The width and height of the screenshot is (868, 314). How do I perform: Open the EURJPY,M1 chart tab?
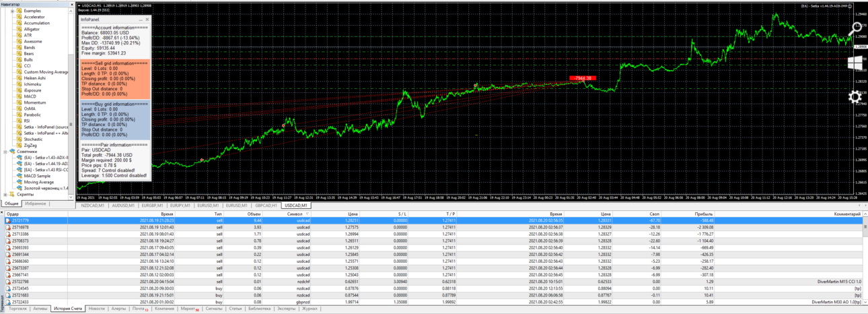click(x=182, y=206)
